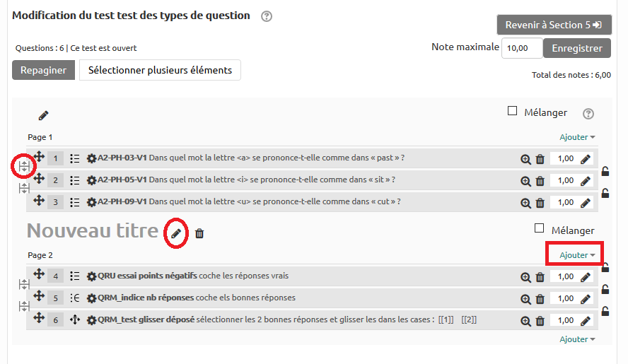Expand the Ajouter dropdown for Page 2
This screenshot has width=628, height=364.
(x=577, y=255)
